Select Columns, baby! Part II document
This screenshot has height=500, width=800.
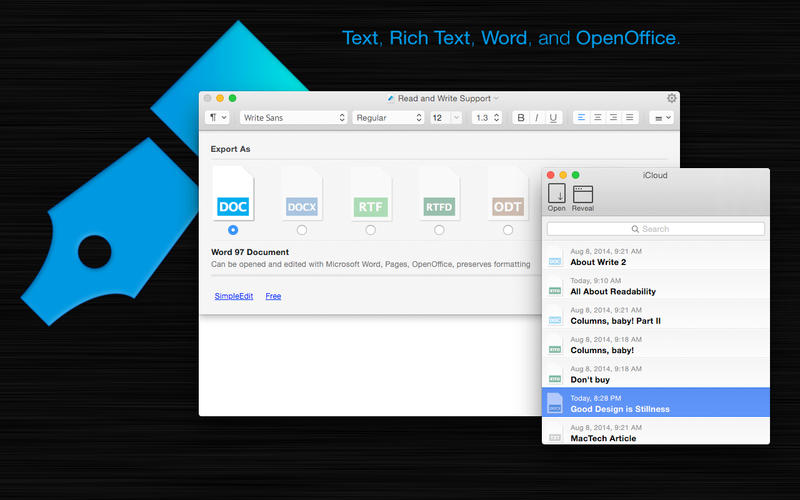point(656,315)
